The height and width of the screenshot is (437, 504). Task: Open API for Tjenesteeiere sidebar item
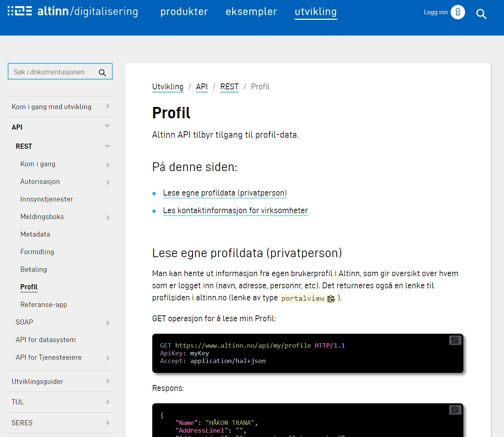pos(49,357)
